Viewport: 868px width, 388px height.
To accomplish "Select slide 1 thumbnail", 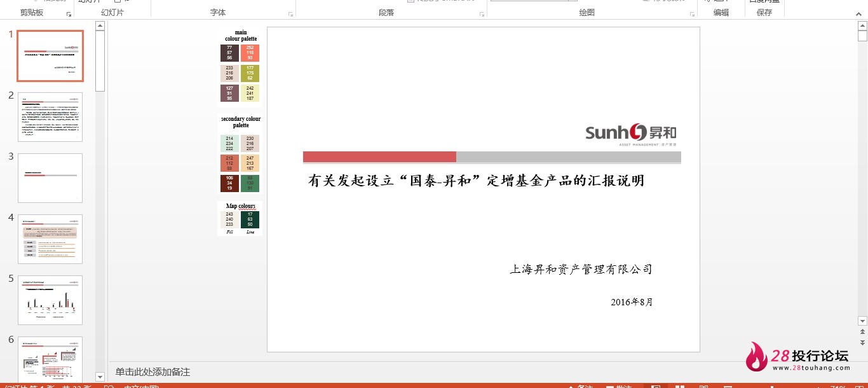I will coord(50,56).
